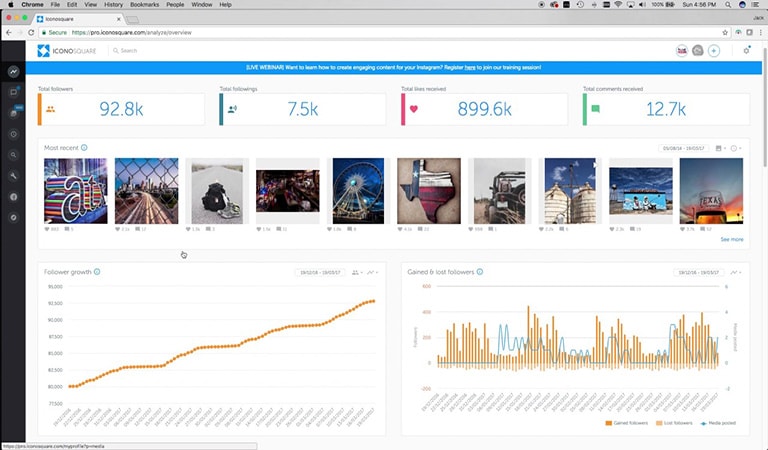
Task: Expand the chart type dropdown on Gained & lost followers
Action: (x=736, y=272)
